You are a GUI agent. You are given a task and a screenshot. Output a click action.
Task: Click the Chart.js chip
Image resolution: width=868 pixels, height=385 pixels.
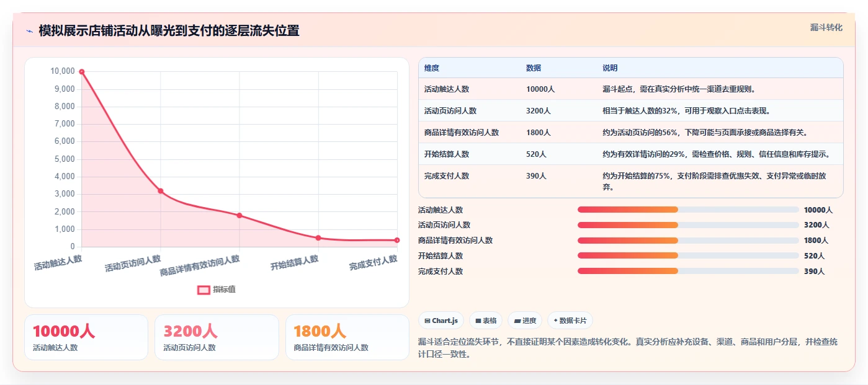click(441, 321)
